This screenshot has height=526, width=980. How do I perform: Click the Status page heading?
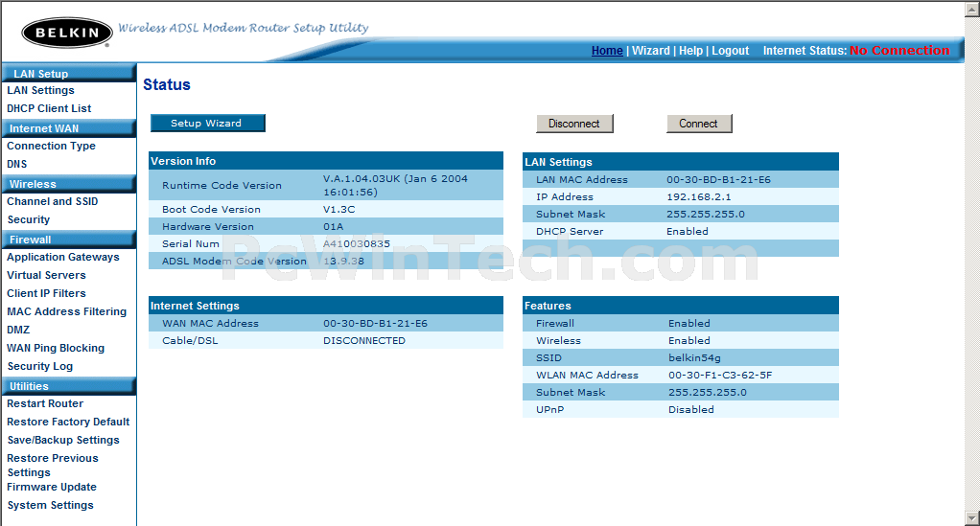coord(167,85)
